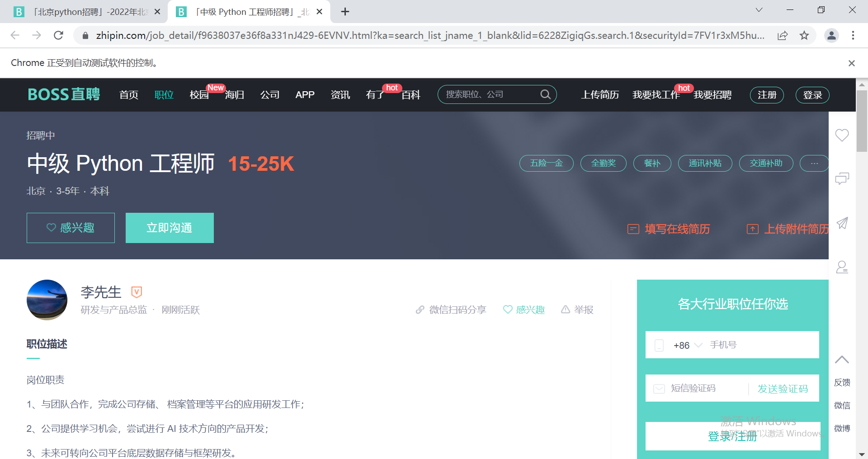Click the 我要找工作 link
The width and height of the screenshot is (868, 459).
(656, 95)
